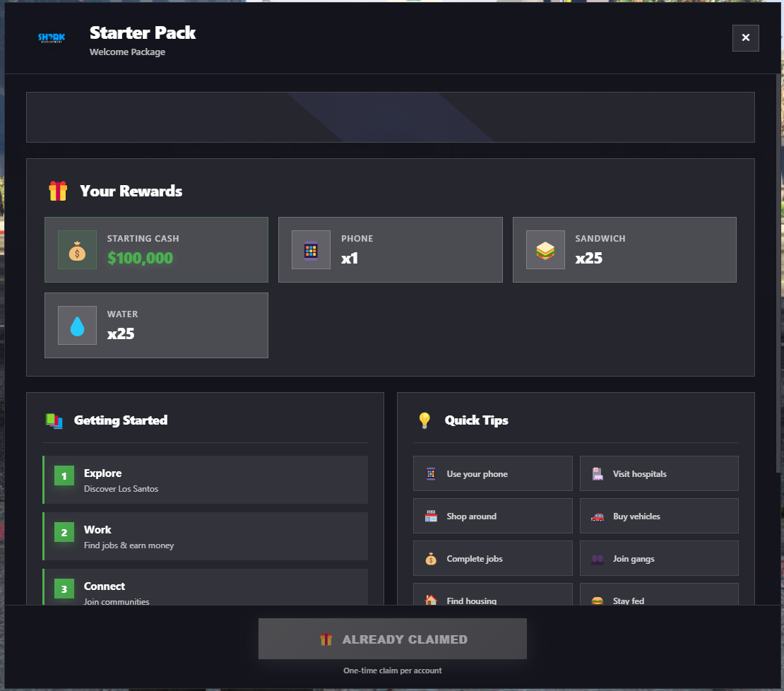The image size is (784, 691).
Task: Select the Stay fed tip
Action: [658, 594]
